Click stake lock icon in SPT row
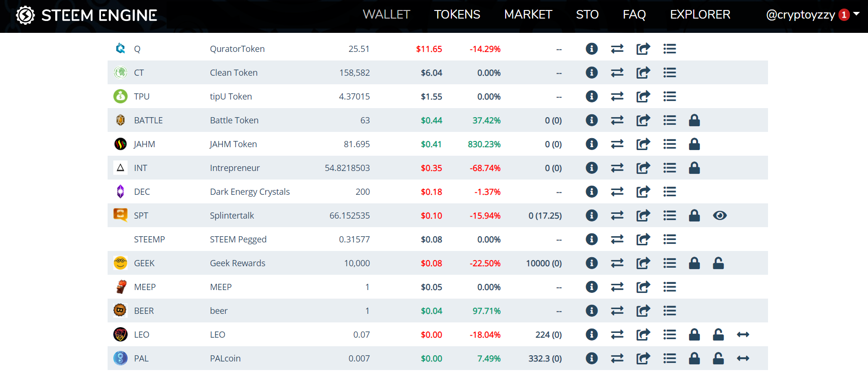The image size is (868, 371). pyautogui.click(x=694, y=215)
